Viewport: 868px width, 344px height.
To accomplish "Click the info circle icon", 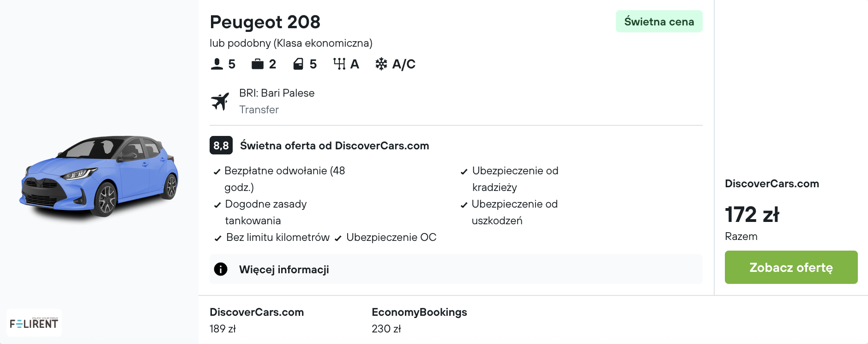I will pos(221,269).
